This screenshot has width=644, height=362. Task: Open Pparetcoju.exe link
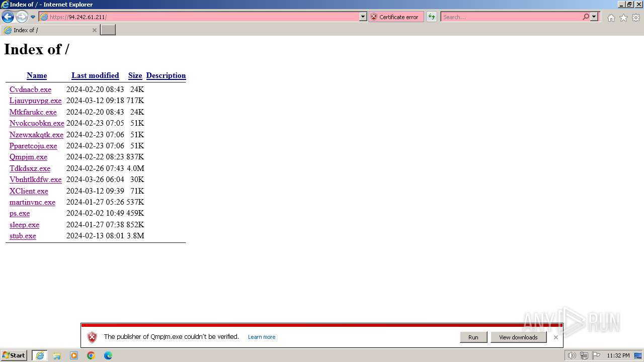coord(33,146)
